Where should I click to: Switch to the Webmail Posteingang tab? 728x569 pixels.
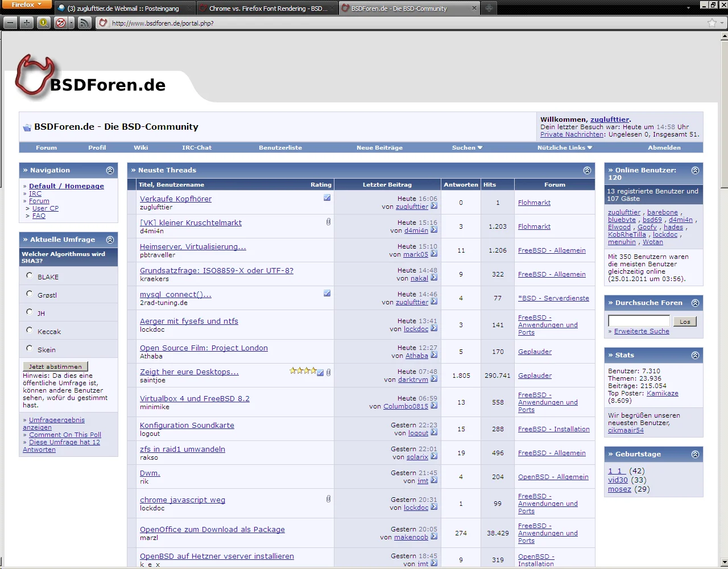pos(123,9)
